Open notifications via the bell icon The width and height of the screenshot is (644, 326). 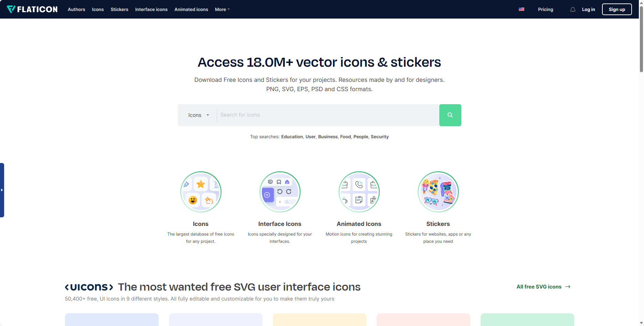coord(573,9)
